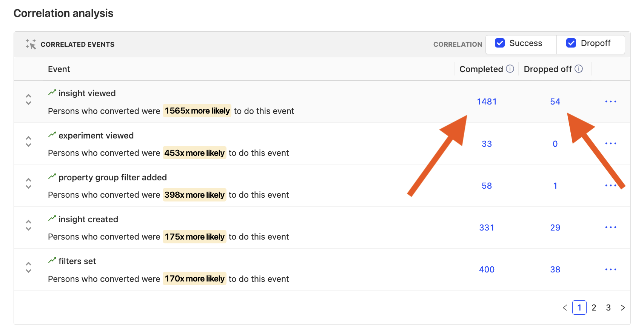Viewport: 644px width, 326px height.
Task: Uncheck the Dropoff correlation checkbox
Action: pos(571,43)
